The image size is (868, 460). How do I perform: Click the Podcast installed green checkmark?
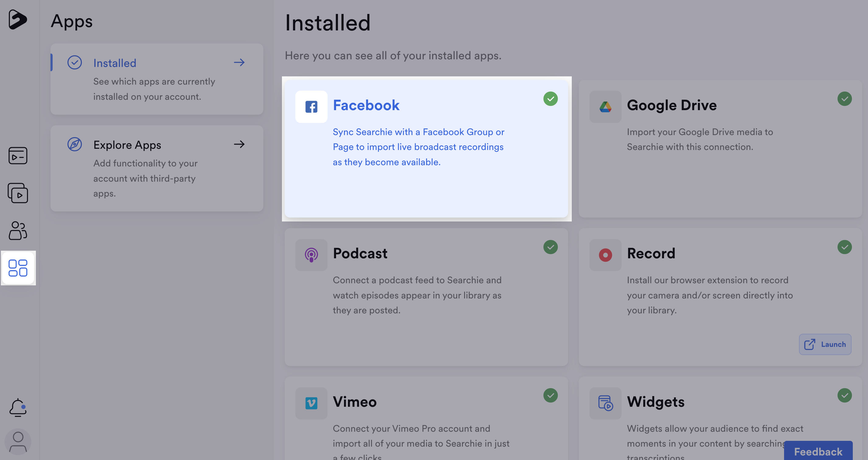[x=550, y=247]
